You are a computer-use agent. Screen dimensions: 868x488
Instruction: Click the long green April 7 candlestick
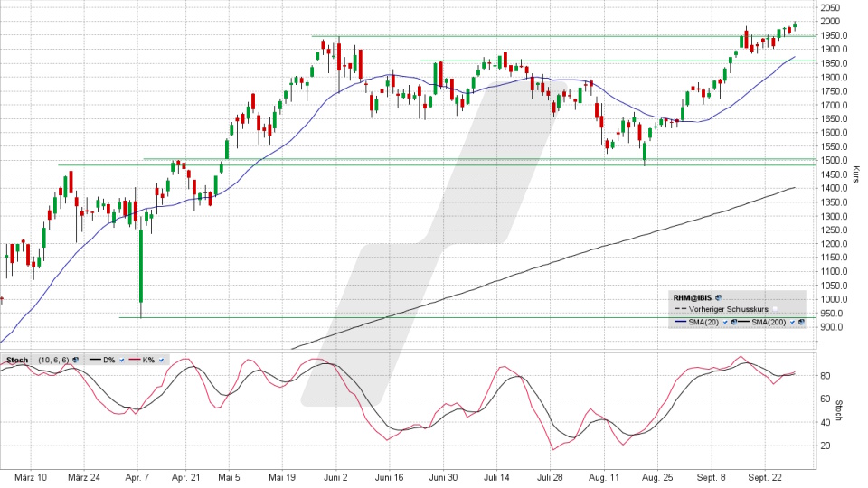141,266
